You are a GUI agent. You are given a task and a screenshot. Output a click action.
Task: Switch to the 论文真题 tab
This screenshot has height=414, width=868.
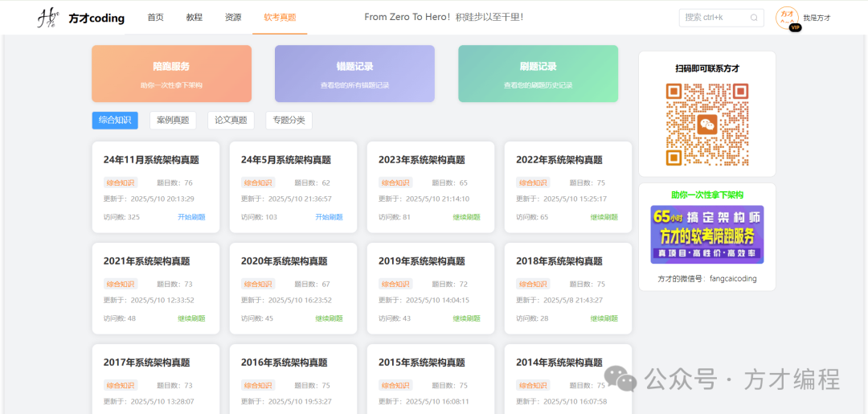pyautogui.click(x=231, y=120)
